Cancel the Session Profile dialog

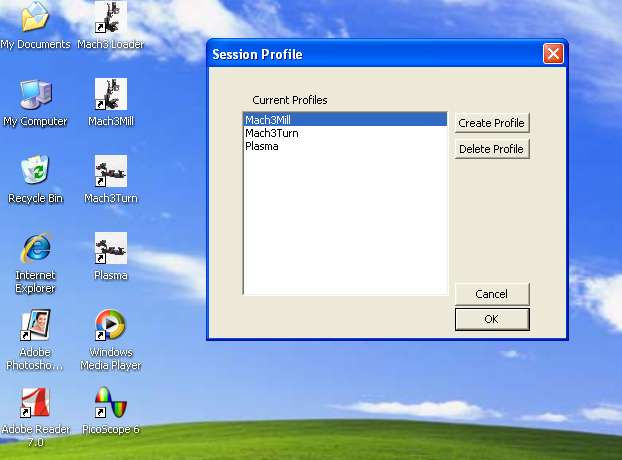492,294
